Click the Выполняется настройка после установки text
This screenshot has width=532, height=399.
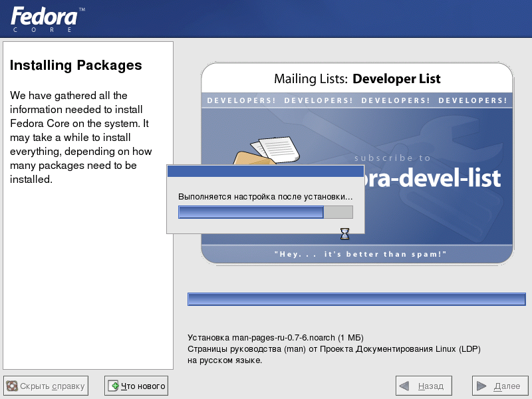[x=265, y=197]
